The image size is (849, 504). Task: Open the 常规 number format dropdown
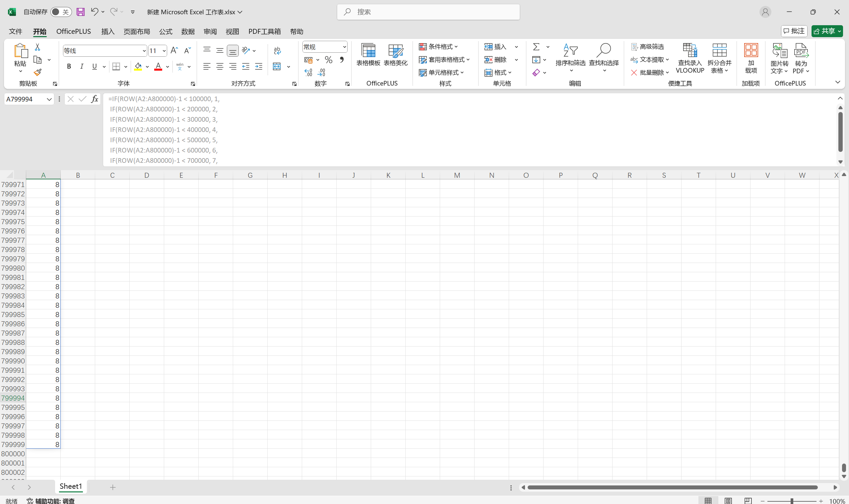344,46
